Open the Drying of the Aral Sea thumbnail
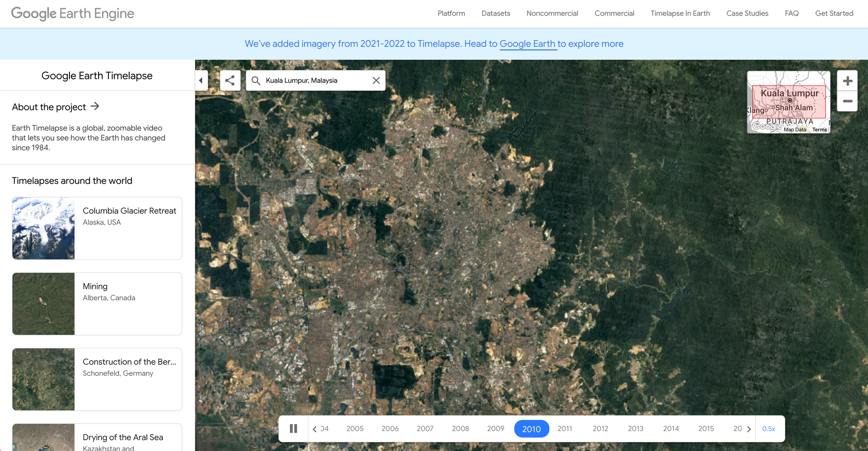 click(x=43, y=437)
